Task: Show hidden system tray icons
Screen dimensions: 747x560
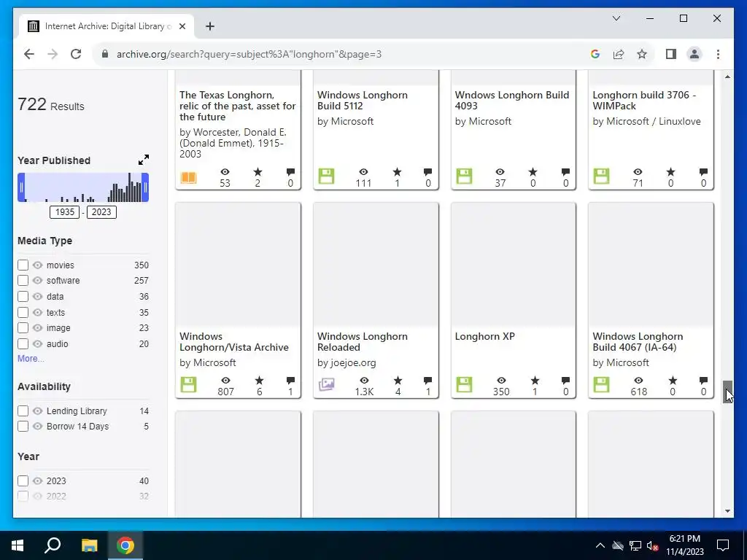Action: [x=600, y=545]
